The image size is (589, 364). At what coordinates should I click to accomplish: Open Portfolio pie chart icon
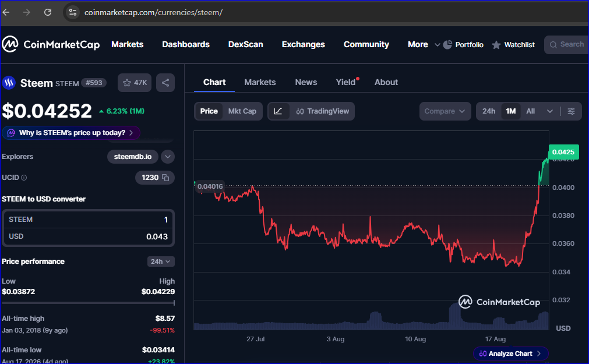(x=447, y=45)
